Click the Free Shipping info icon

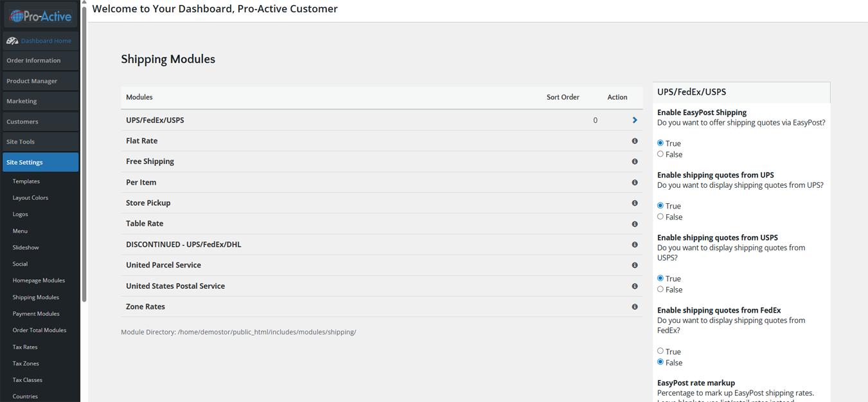[x=635, y=161]
